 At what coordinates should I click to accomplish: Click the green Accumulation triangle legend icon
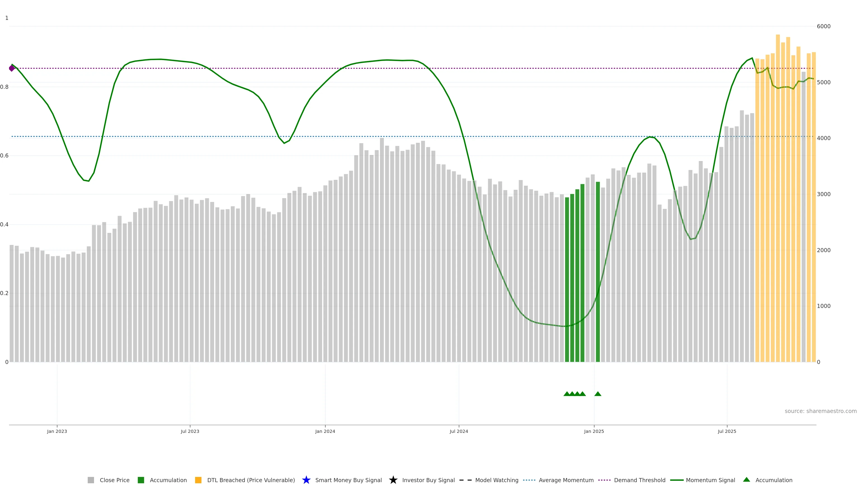(746, 480)
